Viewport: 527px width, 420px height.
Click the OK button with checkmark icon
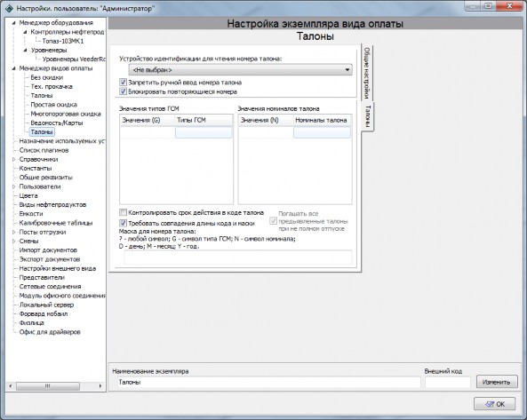(x=494, y=404)
